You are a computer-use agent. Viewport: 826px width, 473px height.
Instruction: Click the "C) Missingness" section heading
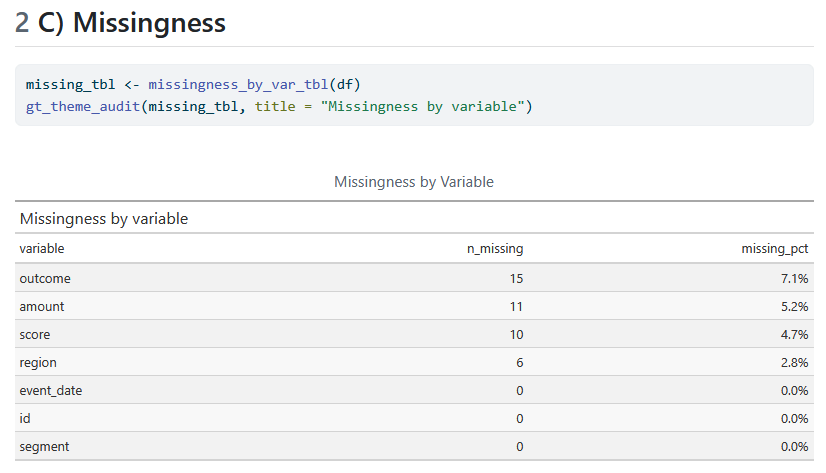[132, 23]
